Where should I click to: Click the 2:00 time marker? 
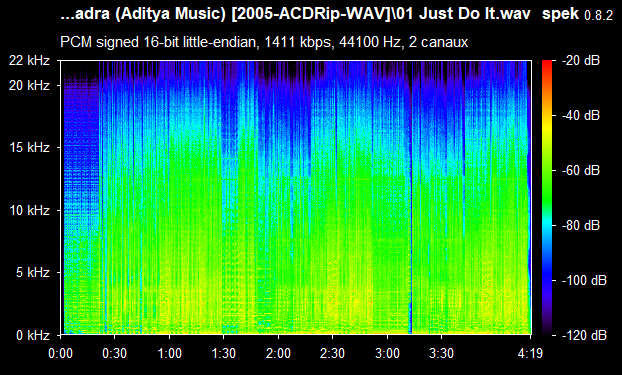pos(278,353)
